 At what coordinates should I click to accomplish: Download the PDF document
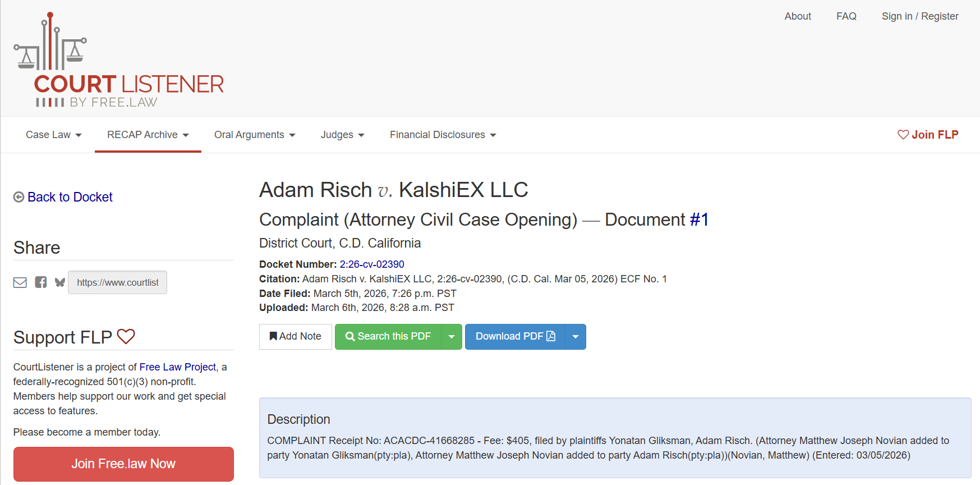click(x=515, y=337)
